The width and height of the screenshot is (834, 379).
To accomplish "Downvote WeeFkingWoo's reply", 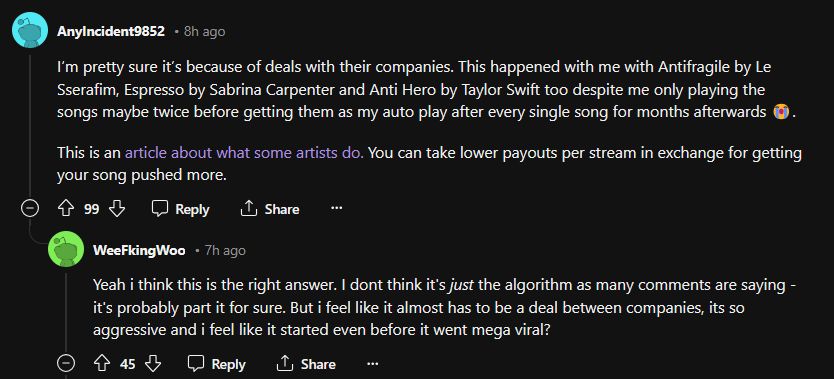I will [153, 364].
